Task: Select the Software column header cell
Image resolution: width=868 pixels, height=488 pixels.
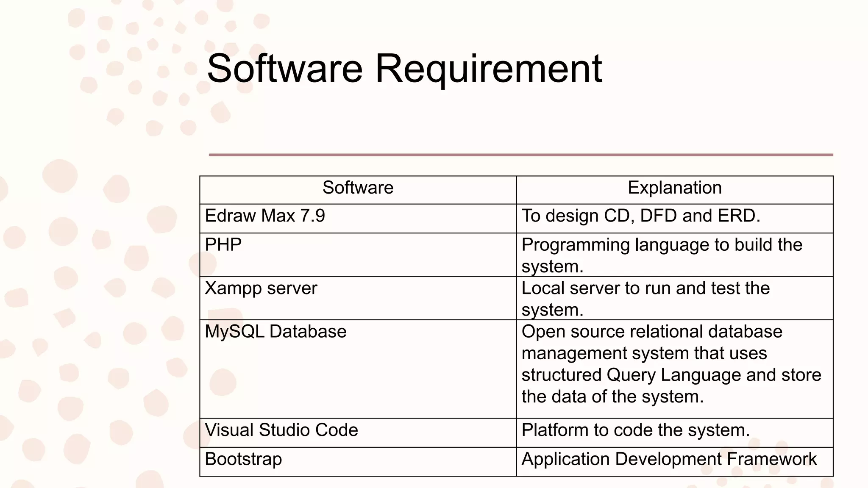Action: tap(358, 188)
